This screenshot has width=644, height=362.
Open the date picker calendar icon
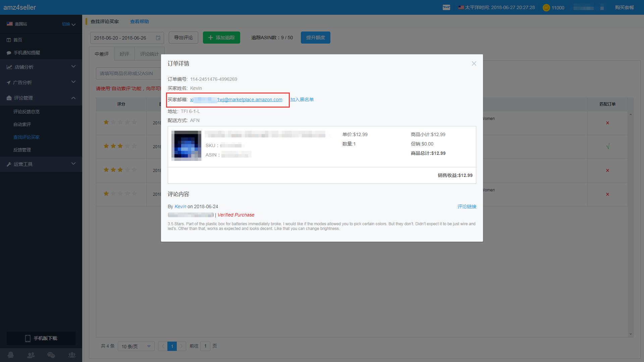point(158,38)
